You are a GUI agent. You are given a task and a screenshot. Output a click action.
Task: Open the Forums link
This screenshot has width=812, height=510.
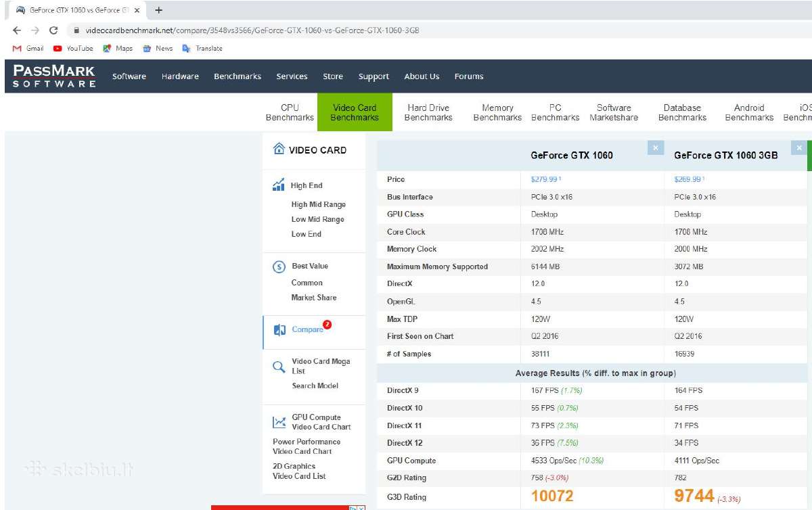pyautogui.click(x=469, y=76)
